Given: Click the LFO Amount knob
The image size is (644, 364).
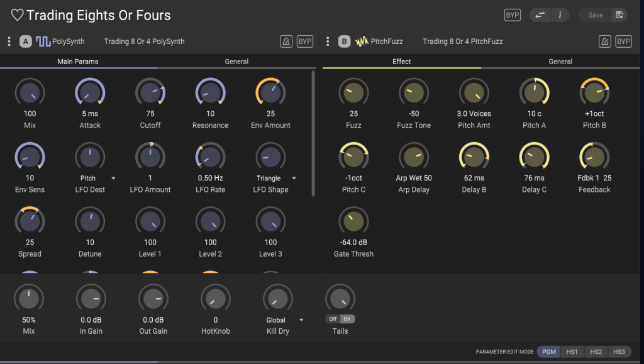Looking at the screenshot, I should click(x=150, y=157).
